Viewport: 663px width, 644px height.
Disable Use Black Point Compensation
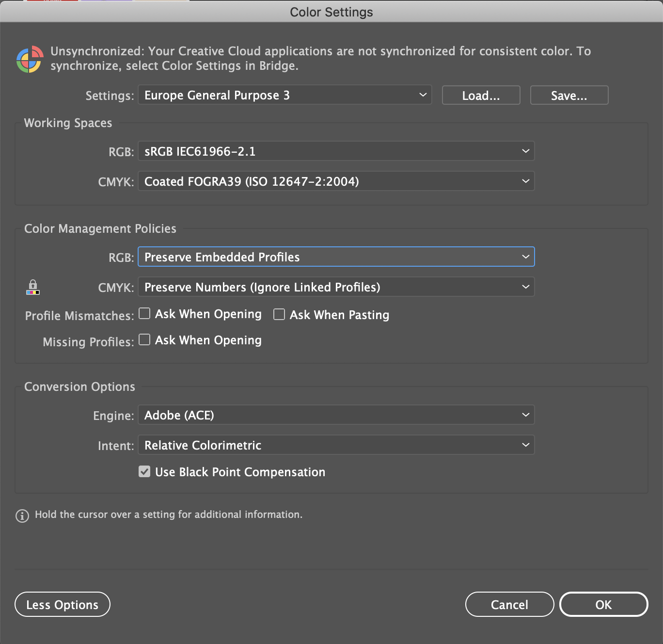click(144, 471)
